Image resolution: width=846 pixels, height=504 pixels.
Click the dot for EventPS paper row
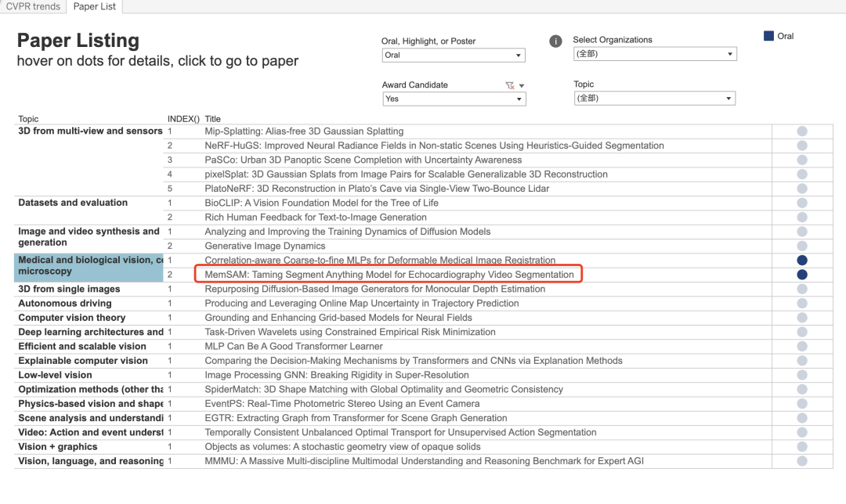pyautogui.click(x=801, y=404)
